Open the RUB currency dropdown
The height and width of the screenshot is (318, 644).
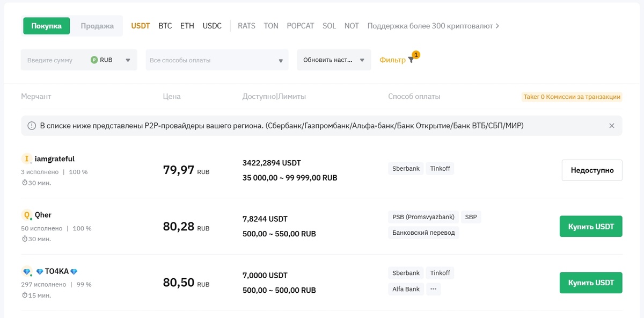tap(128, 60)
